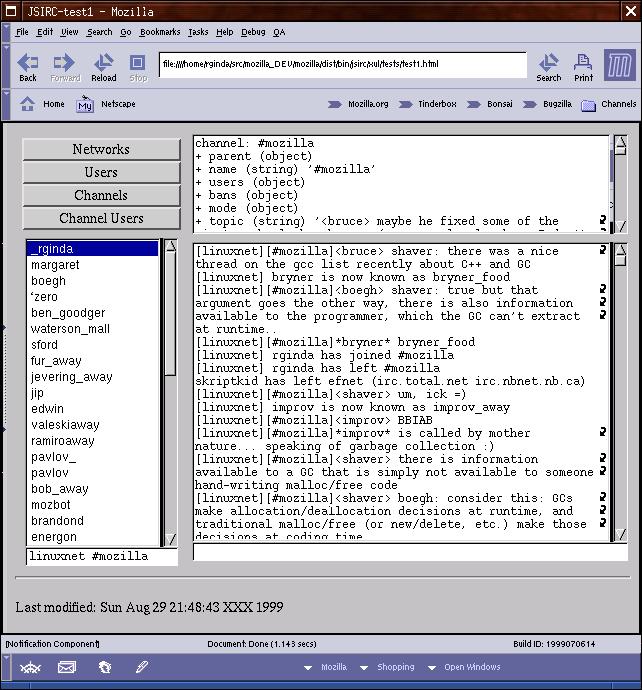Viewport: 642px width, 690px height.
Task: Open the Navigator ship wheel icon in taskbar
Action: tap(30, 668)
